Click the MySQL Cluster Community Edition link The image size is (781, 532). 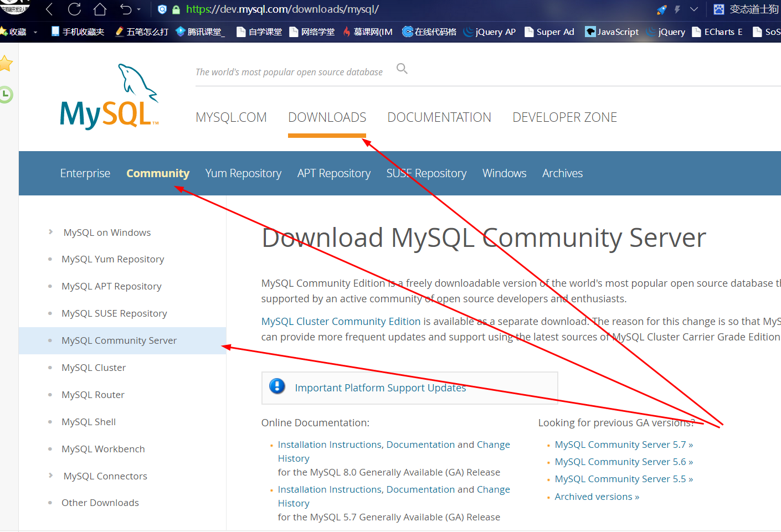(341, 321)
